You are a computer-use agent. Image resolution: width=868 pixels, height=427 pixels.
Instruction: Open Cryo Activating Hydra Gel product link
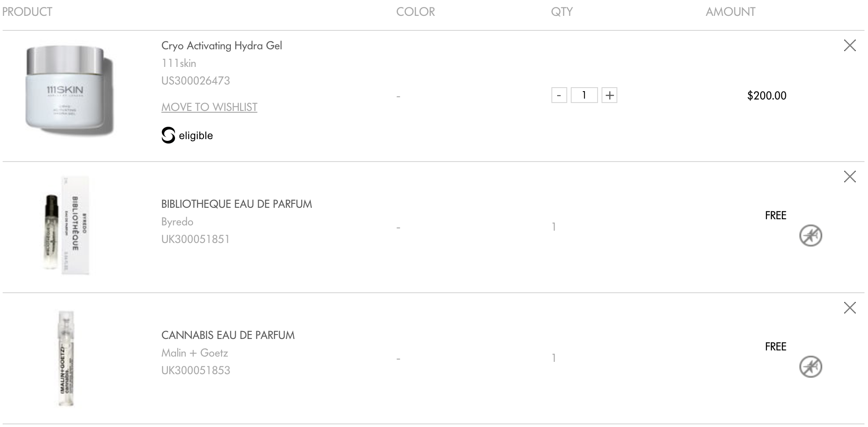(x=222, y=46)
